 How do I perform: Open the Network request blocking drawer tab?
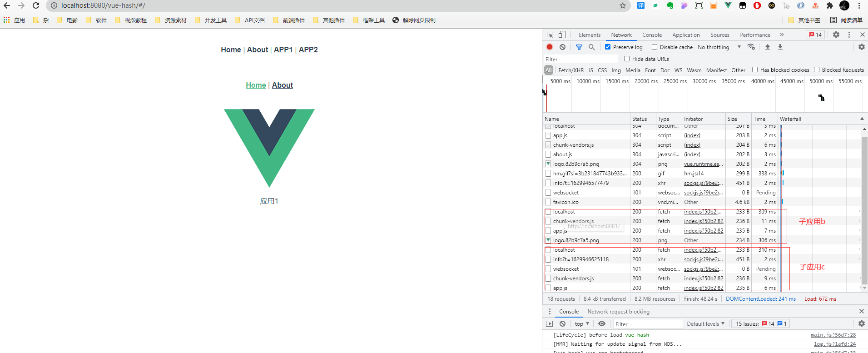tap(618, 311)
